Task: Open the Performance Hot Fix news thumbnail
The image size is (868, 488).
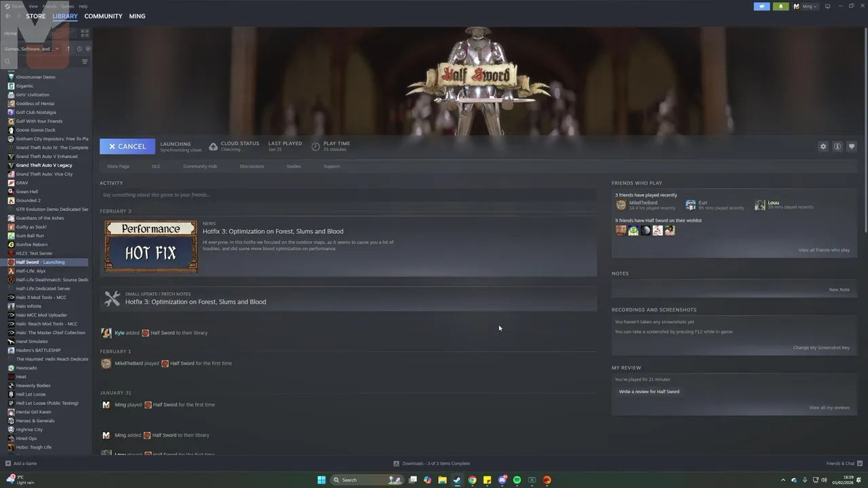Action: 151,246
